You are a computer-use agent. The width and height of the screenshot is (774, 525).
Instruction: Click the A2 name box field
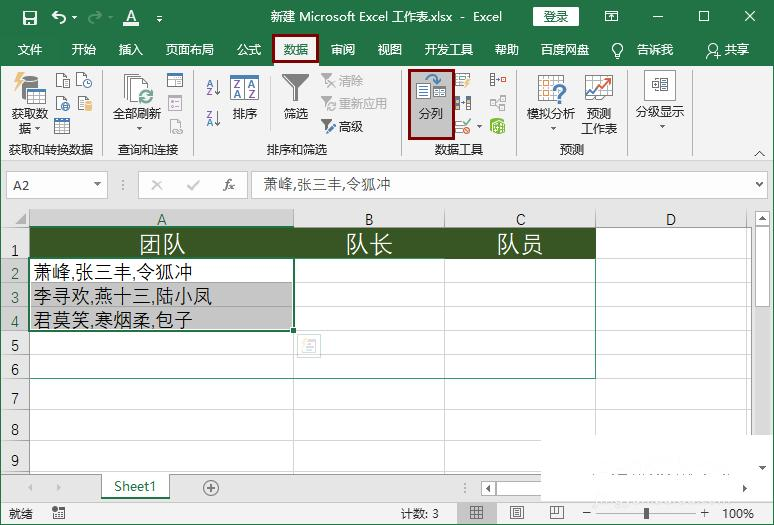(48, 185)
